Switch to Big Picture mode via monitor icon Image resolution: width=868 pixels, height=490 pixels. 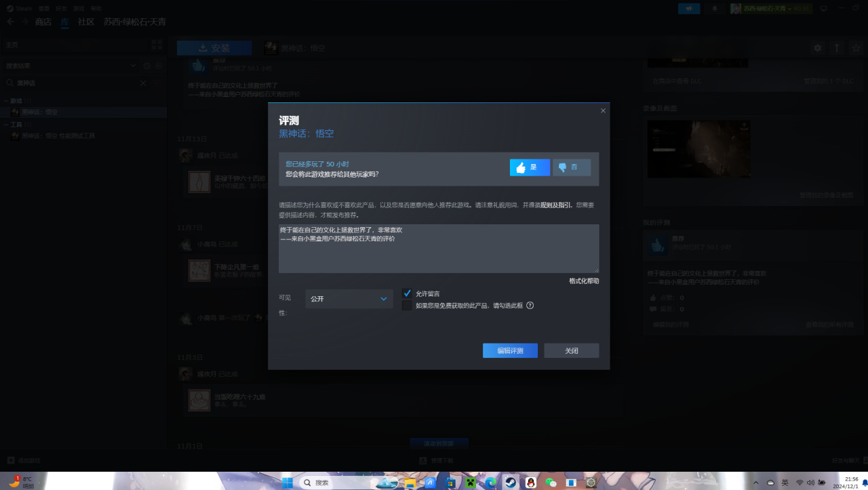(824, 8)
